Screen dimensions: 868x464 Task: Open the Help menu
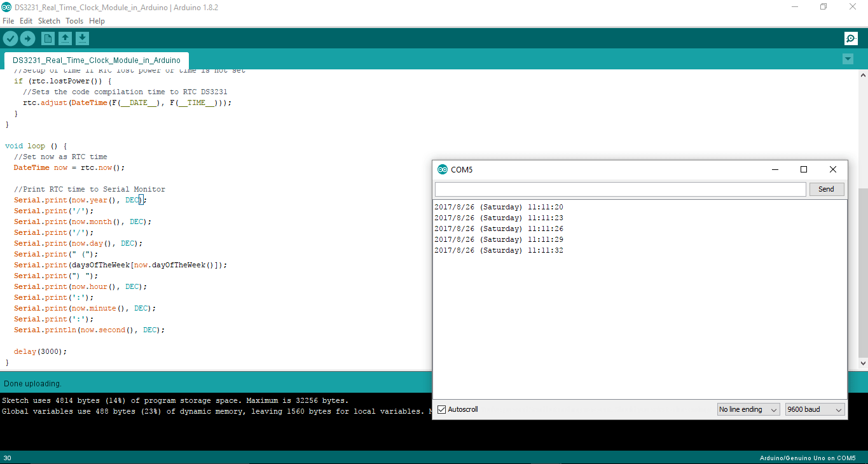tap(97, 20)
